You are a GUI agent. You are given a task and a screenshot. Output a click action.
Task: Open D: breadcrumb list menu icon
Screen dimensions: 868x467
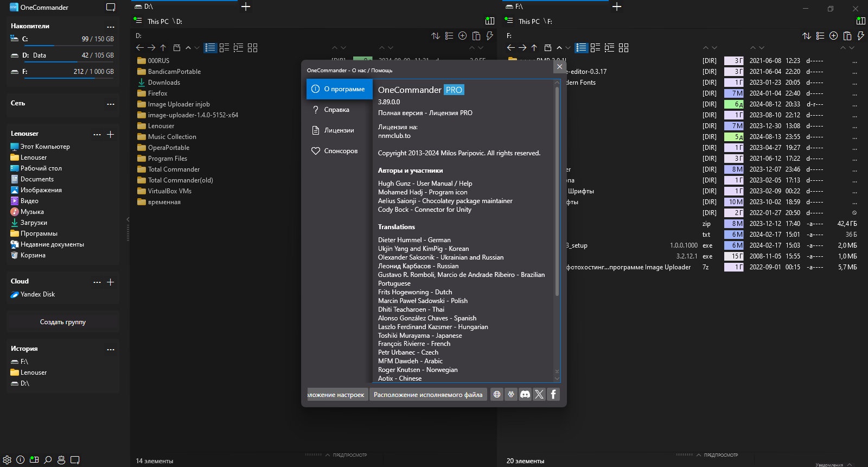138,20
